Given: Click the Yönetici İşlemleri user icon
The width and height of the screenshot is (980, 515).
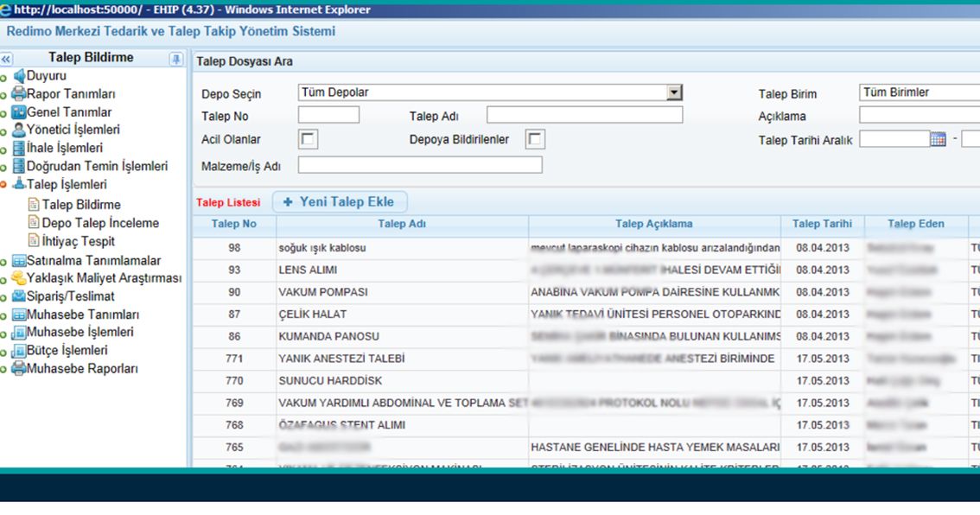Looking at the screenshot, I should tap(19, 130).
